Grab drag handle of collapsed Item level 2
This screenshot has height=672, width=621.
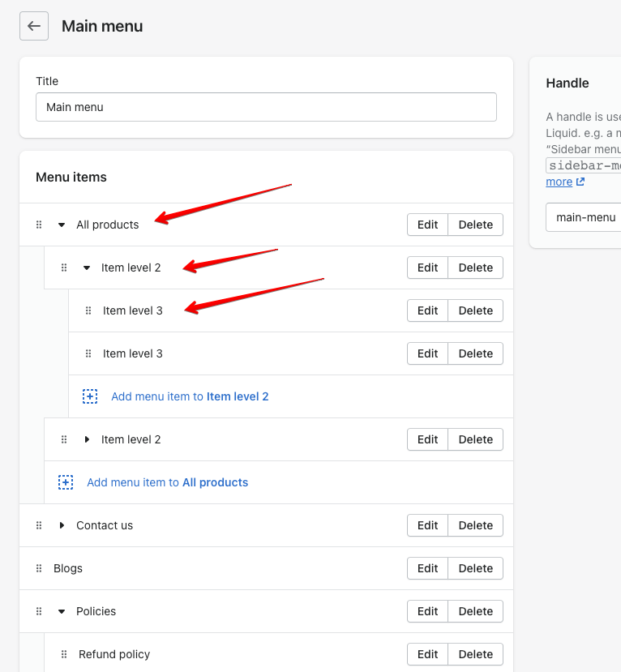pyautogui.click(x=64, y=439)
